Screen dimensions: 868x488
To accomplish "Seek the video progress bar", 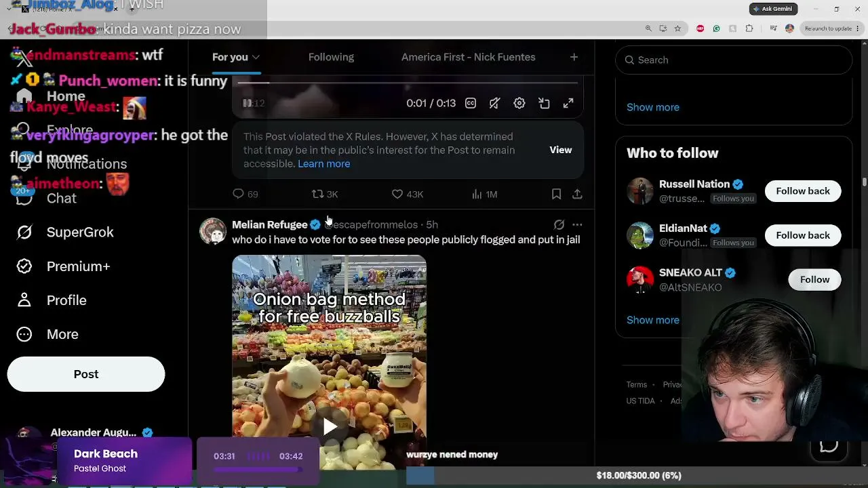I will 407,83.
